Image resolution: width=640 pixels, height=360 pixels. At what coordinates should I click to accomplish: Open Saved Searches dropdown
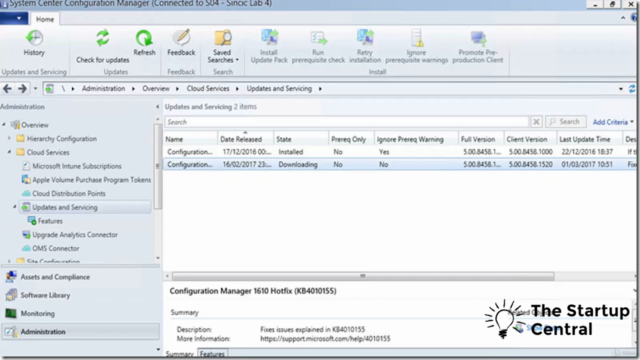[222, 47]
